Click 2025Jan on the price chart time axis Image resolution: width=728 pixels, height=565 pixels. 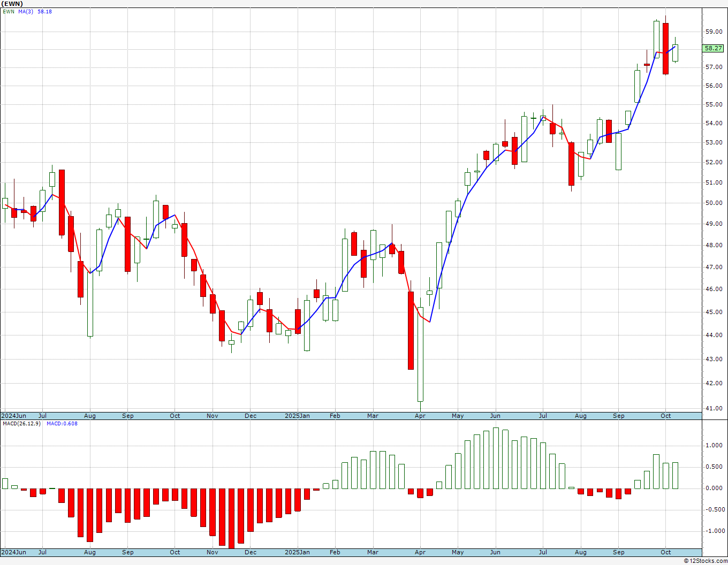(x=297, y=416)
